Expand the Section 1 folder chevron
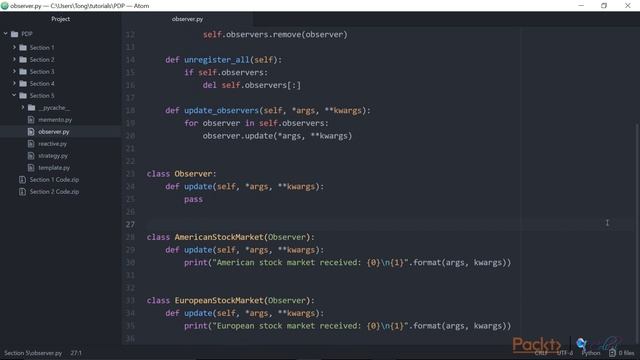The height and width of the screenshot is (360, 640). pyautogui.click(x=14, y=47)
